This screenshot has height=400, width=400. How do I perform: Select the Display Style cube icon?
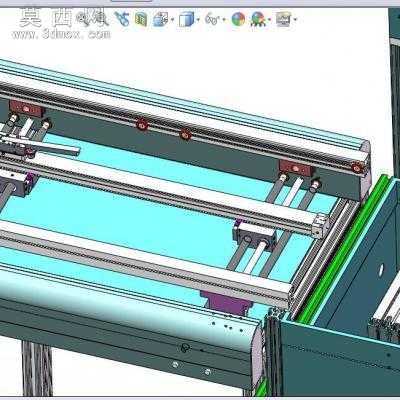186,19
